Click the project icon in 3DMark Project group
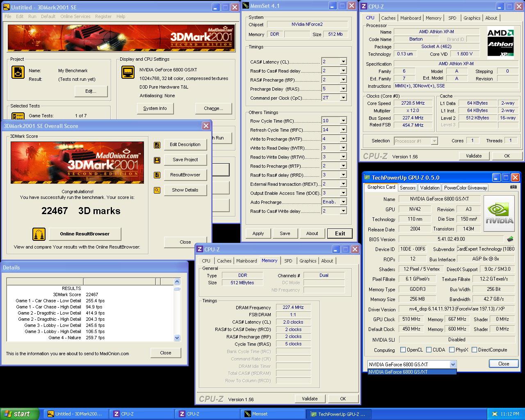This screenshot has width=525, height=420. point(18,72)
